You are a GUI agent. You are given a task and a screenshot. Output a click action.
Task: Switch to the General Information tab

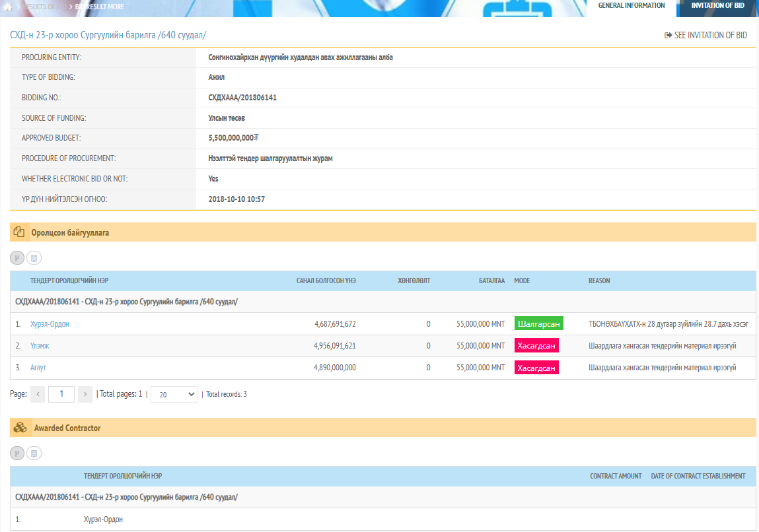coord(631,6)
